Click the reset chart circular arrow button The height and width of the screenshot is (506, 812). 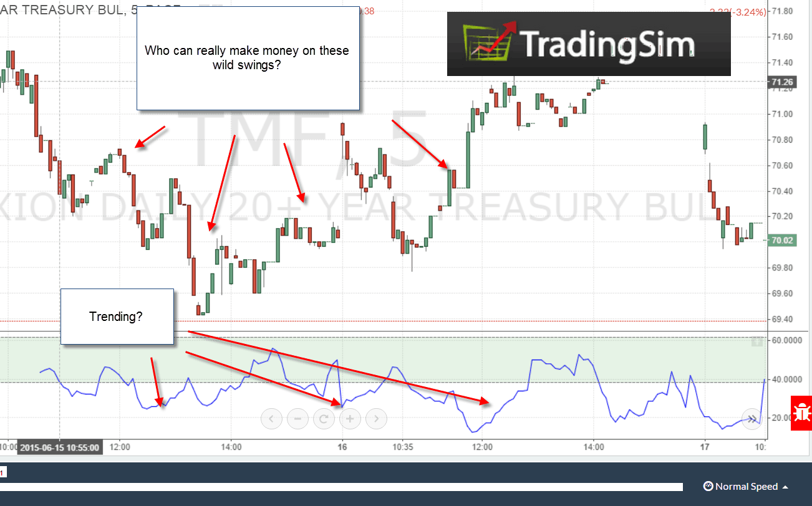(324, 419)
